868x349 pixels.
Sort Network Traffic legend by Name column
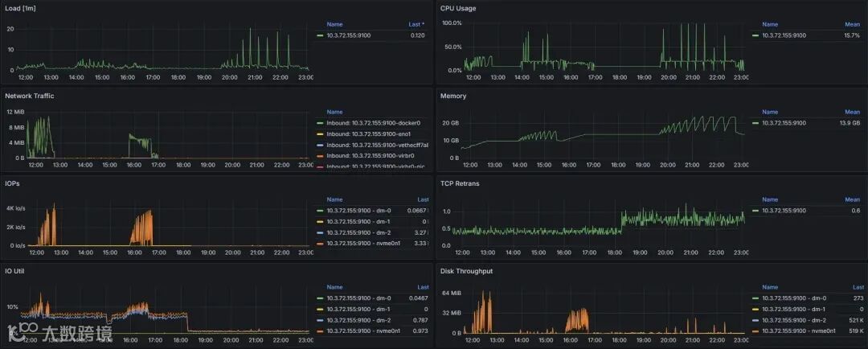click(x=334, y=112)
